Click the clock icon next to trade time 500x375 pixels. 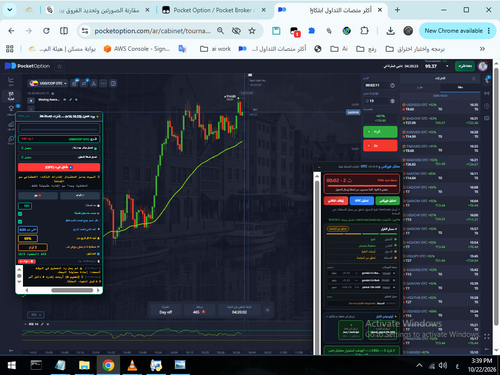(393, 85)
